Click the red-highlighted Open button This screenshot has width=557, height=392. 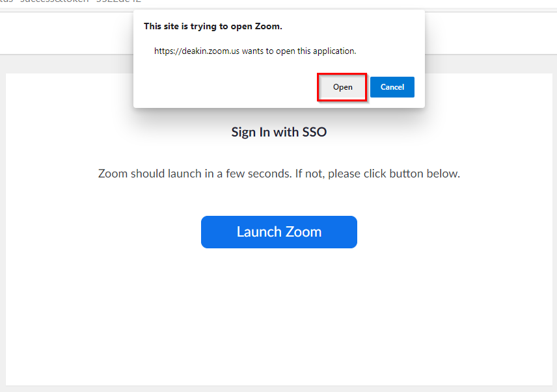point(342,86)
